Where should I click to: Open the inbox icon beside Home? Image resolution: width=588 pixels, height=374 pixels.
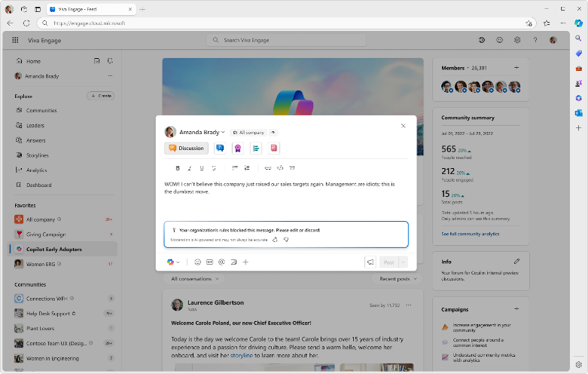click(96, 61)
